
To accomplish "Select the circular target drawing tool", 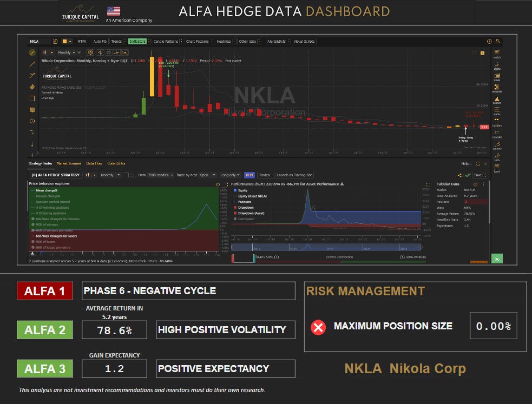I will coord(32,121).
